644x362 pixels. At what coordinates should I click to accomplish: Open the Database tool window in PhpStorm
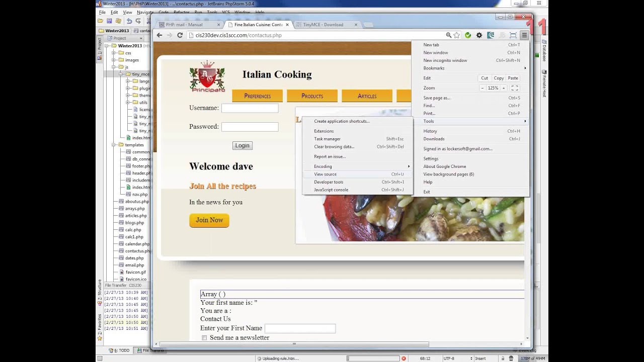[x=544, y=50]
